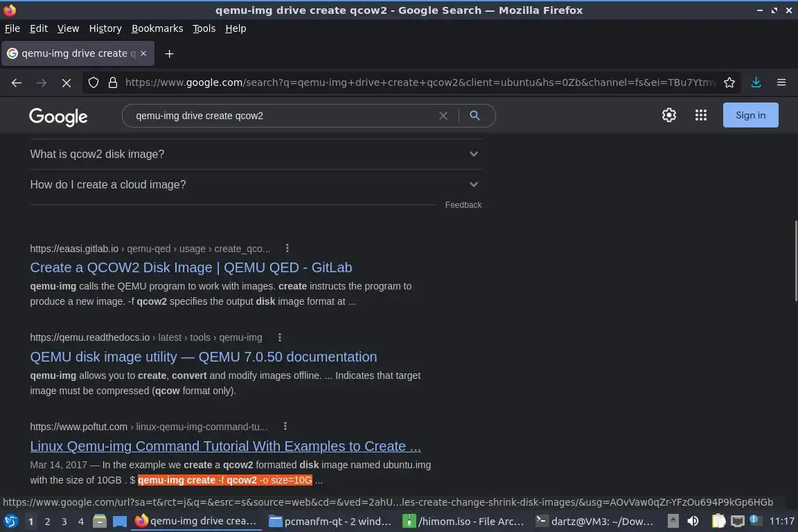Switch to dartz@VM3 terminal window

(x=596, y=522)
